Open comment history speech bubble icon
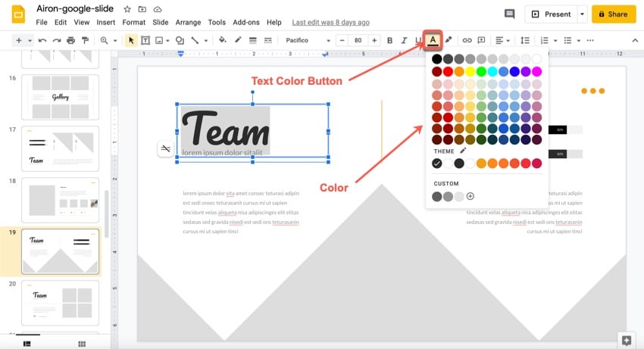 509,14
